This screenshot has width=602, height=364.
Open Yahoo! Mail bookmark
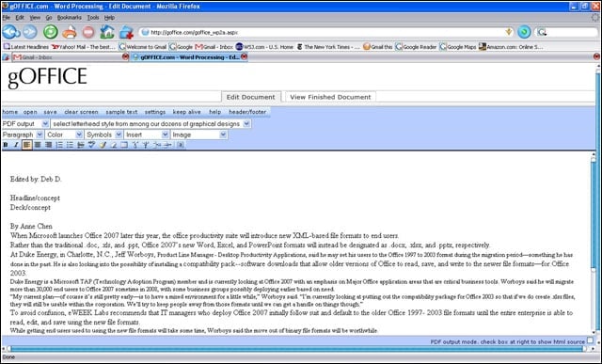pos(84,46)
